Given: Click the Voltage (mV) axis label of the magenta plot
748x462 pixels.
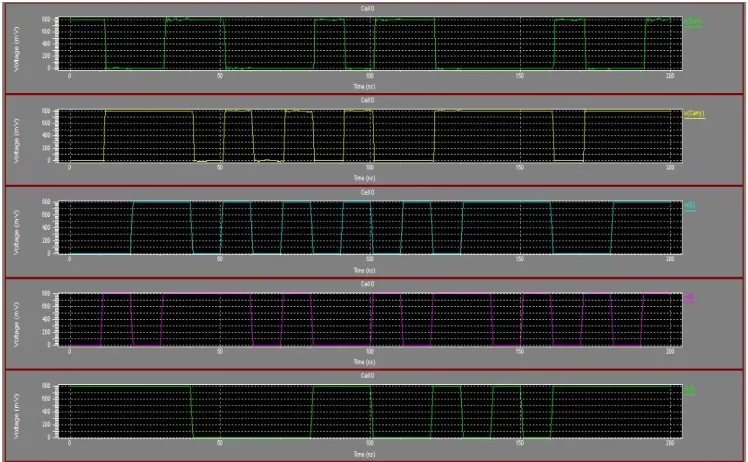Looking at the screenshot, I should 17,325.
